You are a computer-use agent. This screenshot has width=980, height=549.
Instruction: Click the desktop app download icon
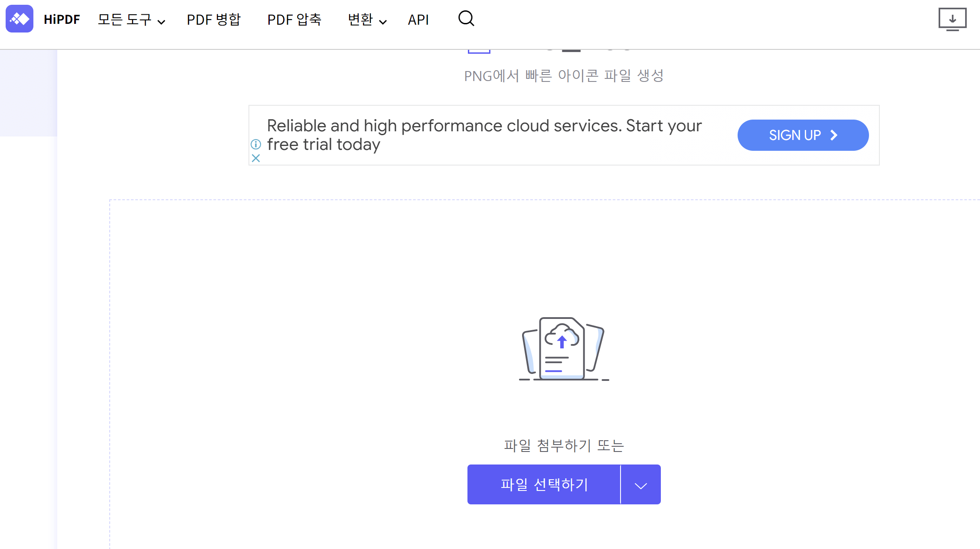[x=952, y=19]
